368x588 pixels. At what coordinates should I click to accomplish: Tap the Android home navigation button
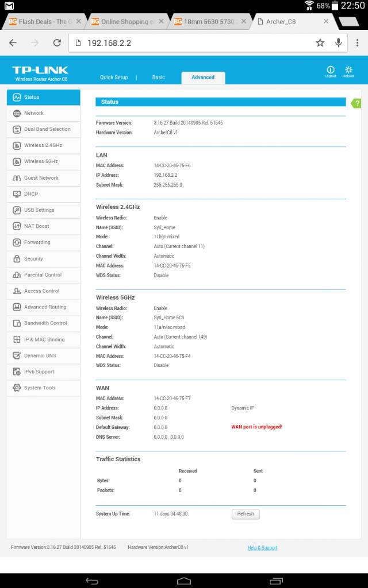pyautogui.click(x=184, y=581)
